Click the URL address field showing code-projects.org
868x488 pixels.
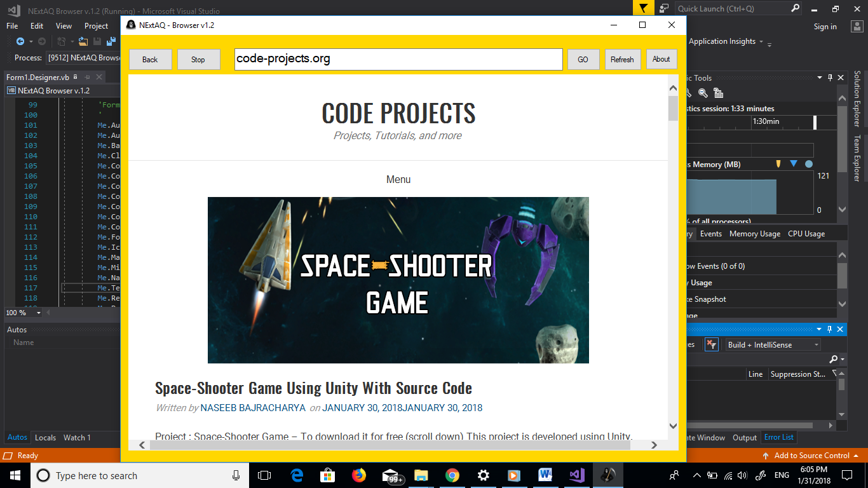[x=398, y=59]
